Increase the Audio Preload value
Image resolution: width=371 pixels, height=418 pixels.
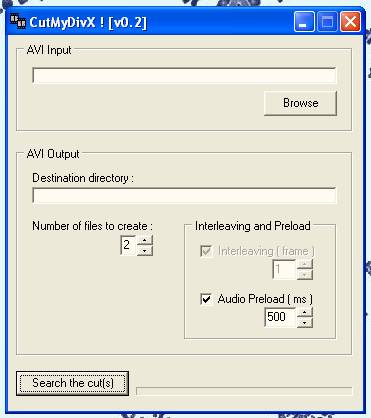(x=304, y=312)
